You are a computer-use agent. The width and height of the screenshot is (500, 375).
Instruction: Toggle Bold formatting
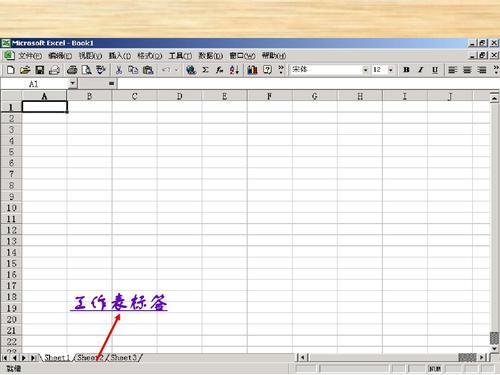click(x=406, y=70)
